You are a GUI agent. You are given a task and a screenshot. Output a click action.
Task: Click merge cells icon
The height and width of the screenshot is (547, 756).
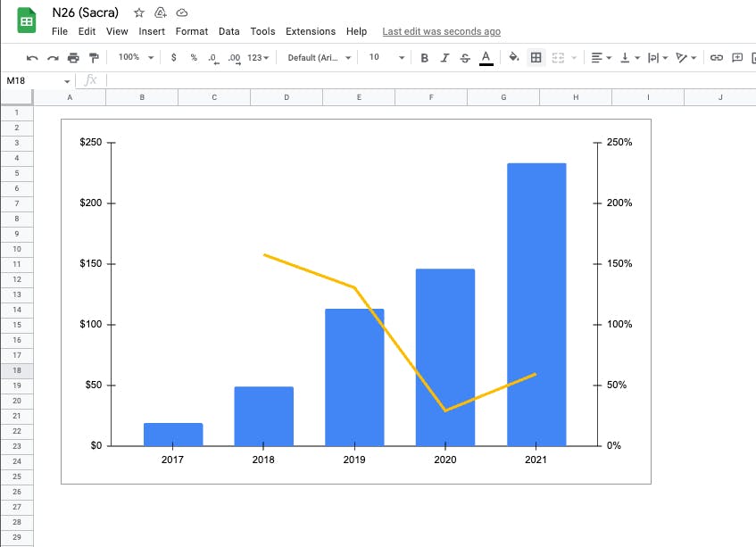pos(558,58)
